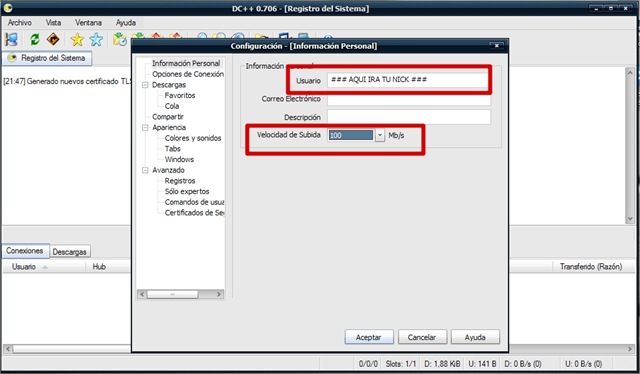Click the Correo Electrónico input field

(x=409, y=100)
